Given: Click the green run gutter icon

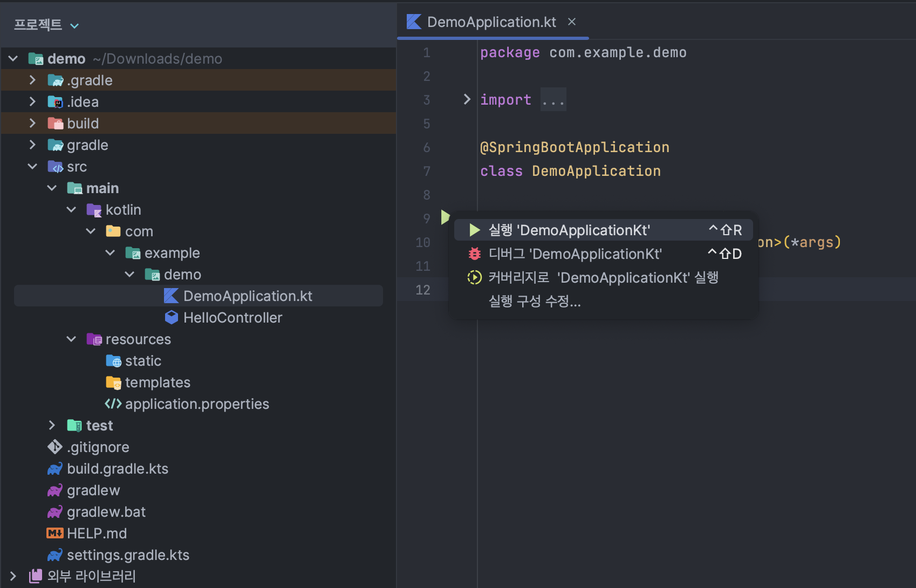Looking at the screenshot, I should coord(445,217).
